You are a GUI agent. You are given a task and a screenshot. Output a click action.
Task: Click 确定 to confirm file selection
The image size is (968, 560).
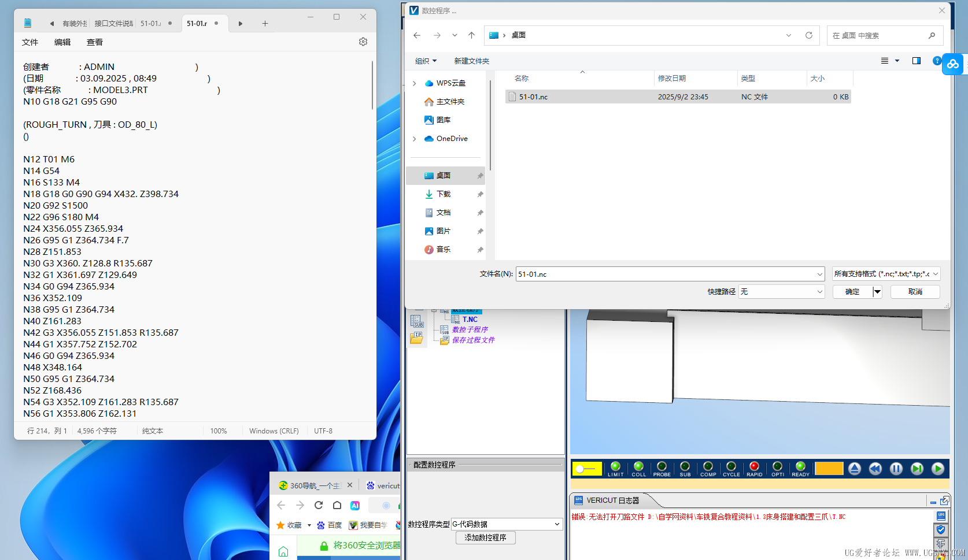coord(852,292)
